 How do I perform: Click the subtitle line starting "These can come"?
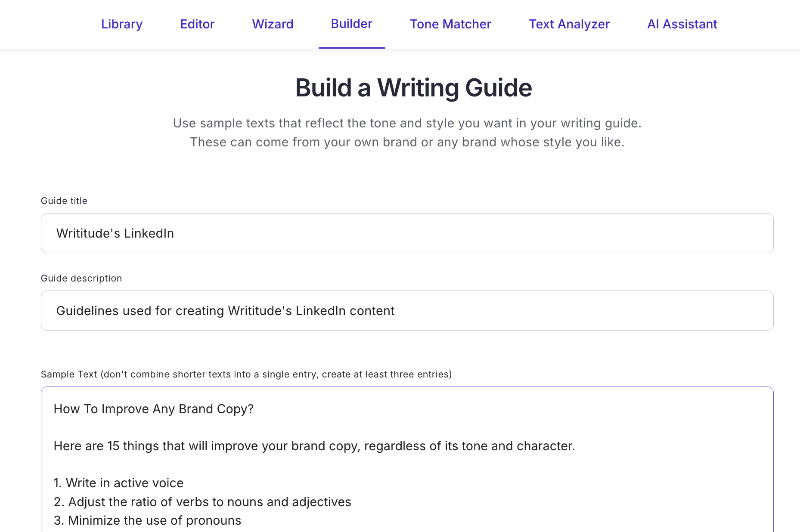click(x=407, y=142)
